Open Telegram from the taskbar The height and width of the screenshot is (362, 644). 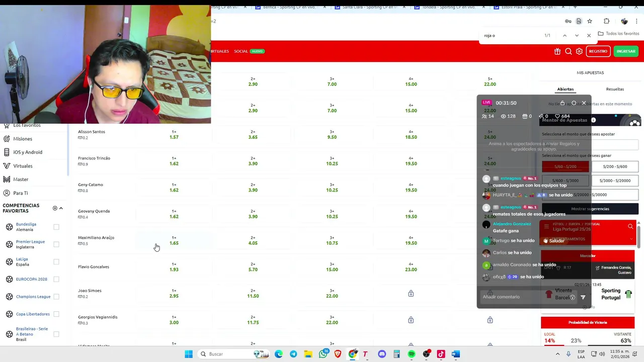pyautogui.click(x=293, y=354)
